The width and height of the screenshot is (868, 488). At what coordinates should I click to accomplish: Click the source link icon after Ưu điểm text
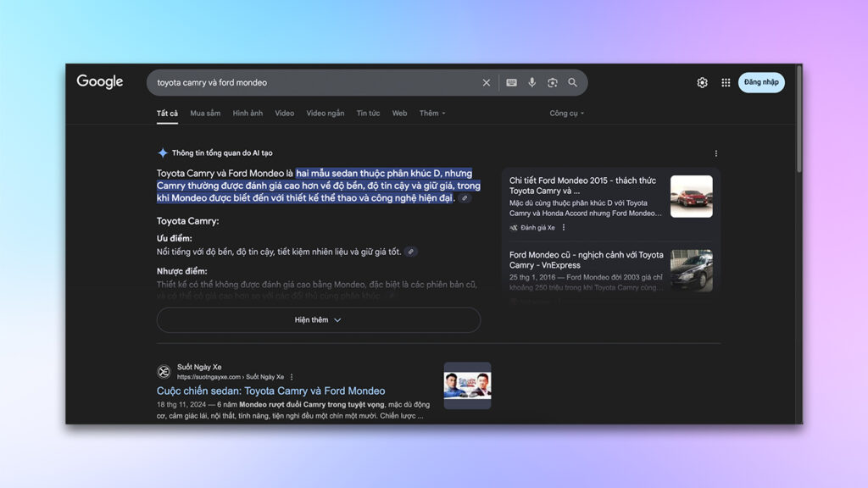[411, 252]
